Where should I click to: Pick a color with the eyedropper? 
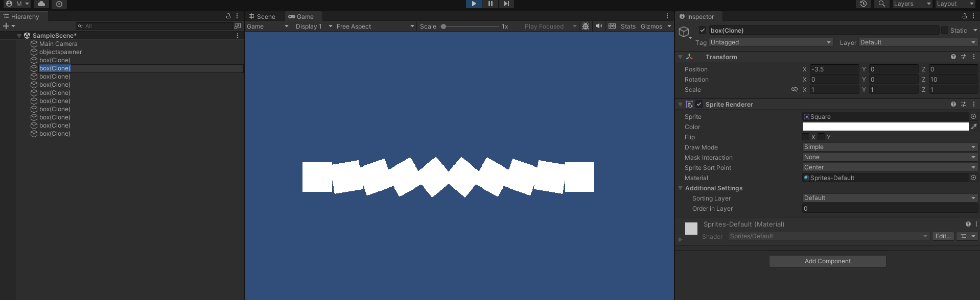[974, 127]
